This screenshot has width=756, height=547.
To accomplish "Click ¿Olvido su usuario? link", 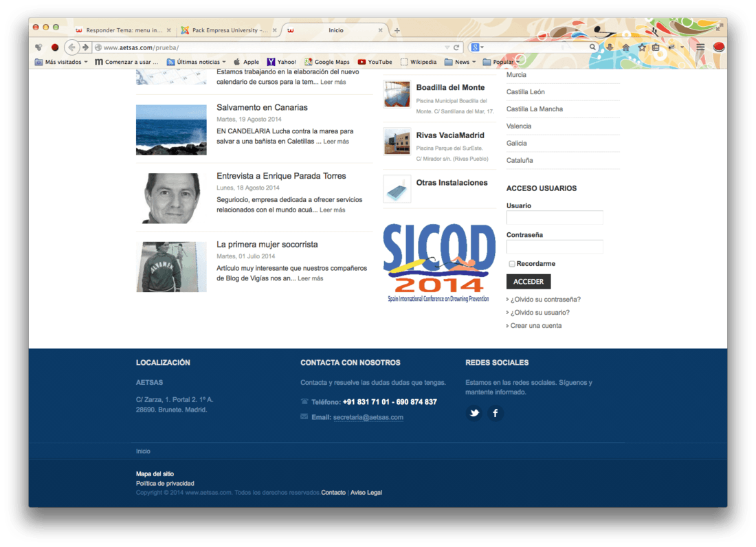I will (540, 312).
